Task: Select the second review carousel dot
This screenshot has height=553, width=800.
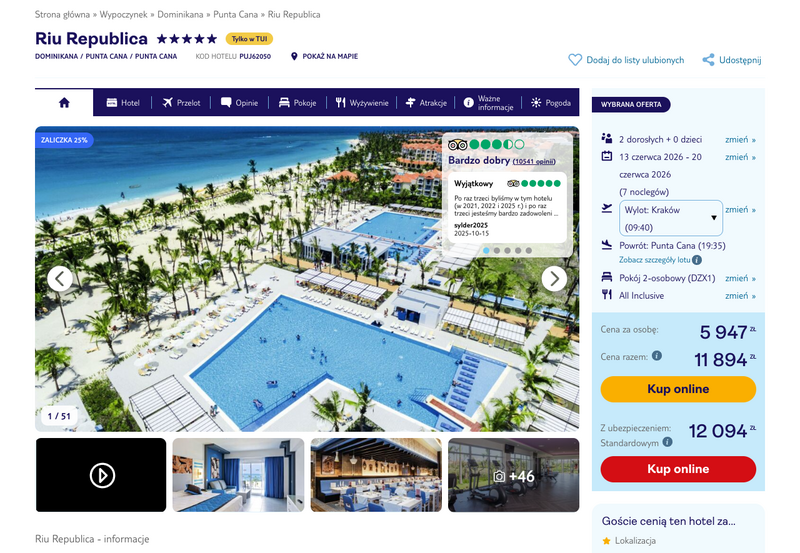Action: pyautogui.click(x=497, y=250)
